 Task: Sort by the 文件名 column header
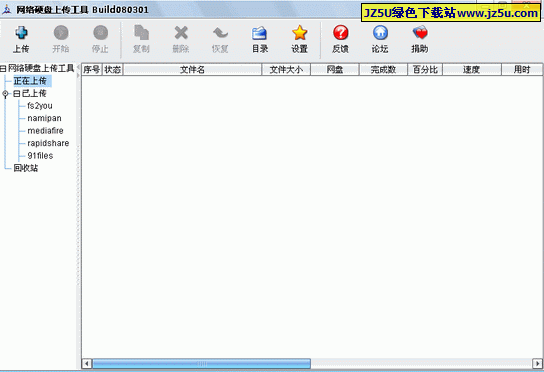(x=192, y=70)
